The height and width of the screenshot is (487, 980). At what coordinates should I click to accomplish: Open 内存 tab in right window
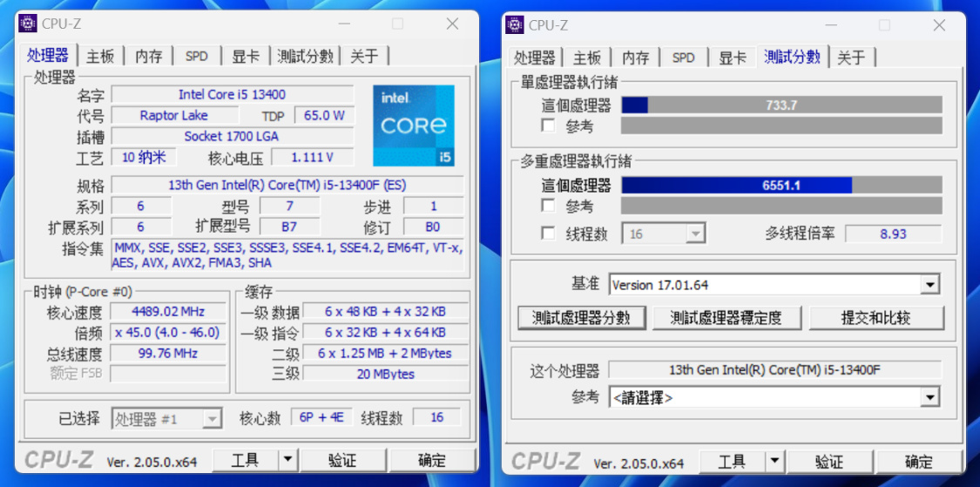point(636,57)
